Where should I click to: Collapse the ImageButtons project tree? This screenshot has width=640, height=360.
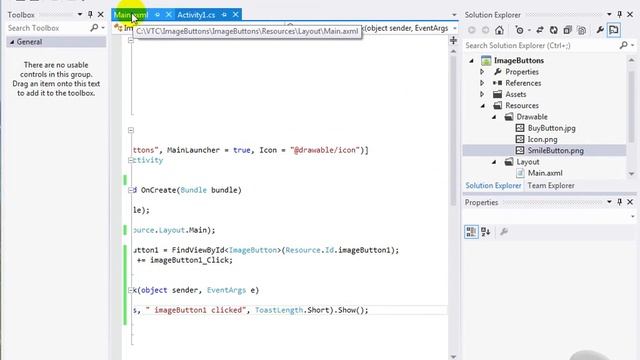tap(471, 60)
